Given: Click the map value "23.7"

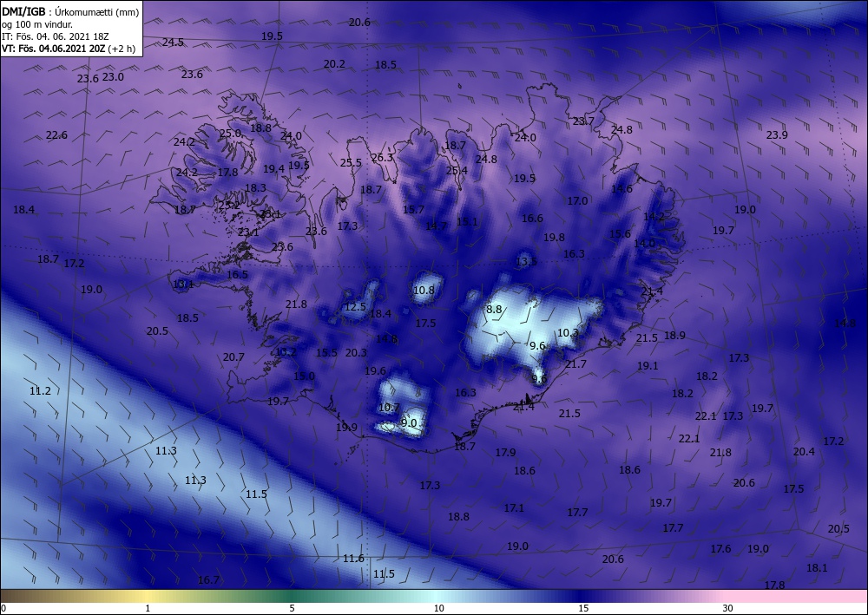Looking at the screenshot, I should (x=583, y=121).
